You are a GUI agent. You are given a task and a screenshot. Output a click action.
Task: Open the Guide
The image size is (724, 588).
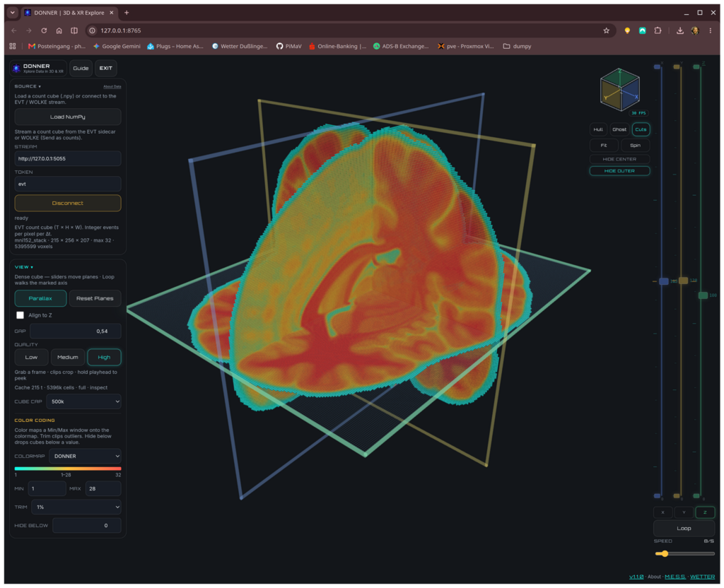point(81,69)
